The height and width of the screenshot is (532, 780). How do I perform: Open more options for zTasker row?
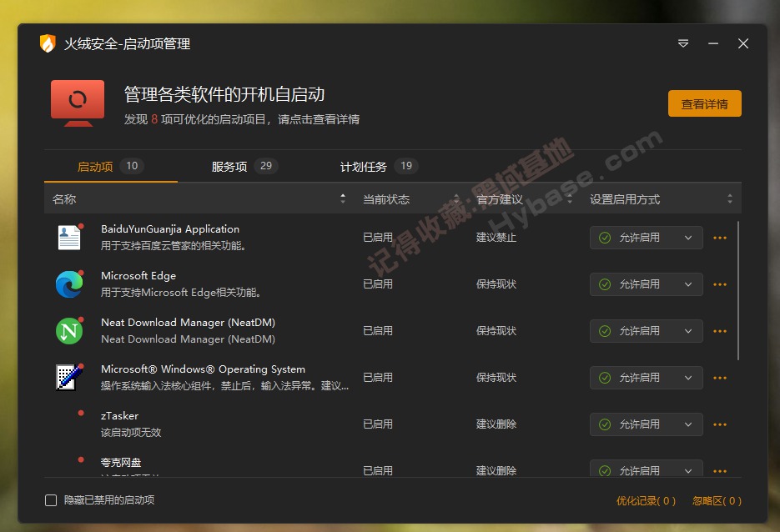[x=720, y=424]
